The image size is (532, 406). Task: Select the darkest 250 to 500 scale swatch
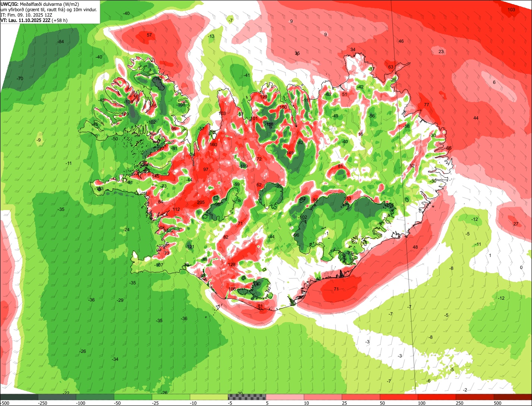point(475,396)
